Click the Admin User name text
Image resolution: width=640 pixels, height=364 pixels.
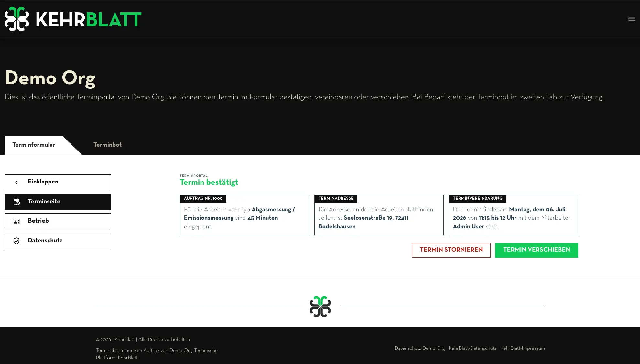click(x=468, y=227)
